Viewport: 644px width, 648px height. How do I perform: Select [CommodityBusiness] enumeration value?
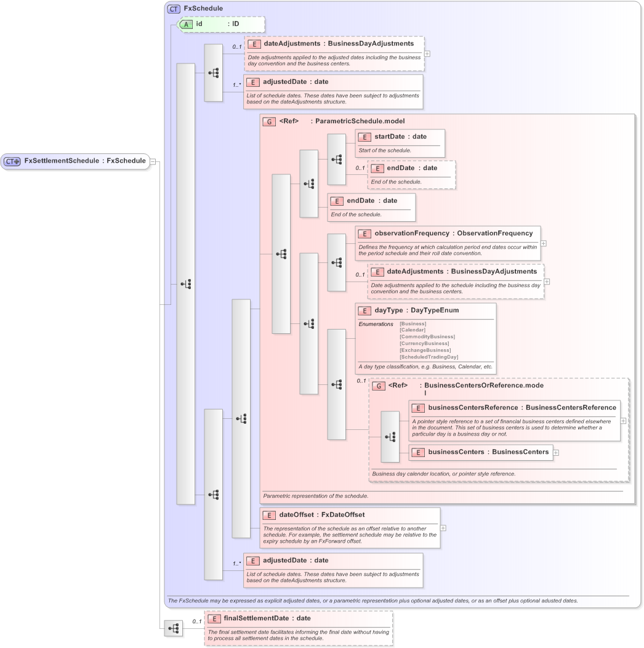click(x=427, y=337)
